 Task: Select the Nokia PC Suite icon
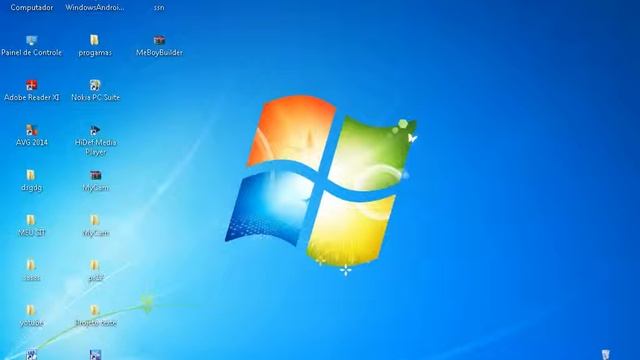(x=95, y=85)
